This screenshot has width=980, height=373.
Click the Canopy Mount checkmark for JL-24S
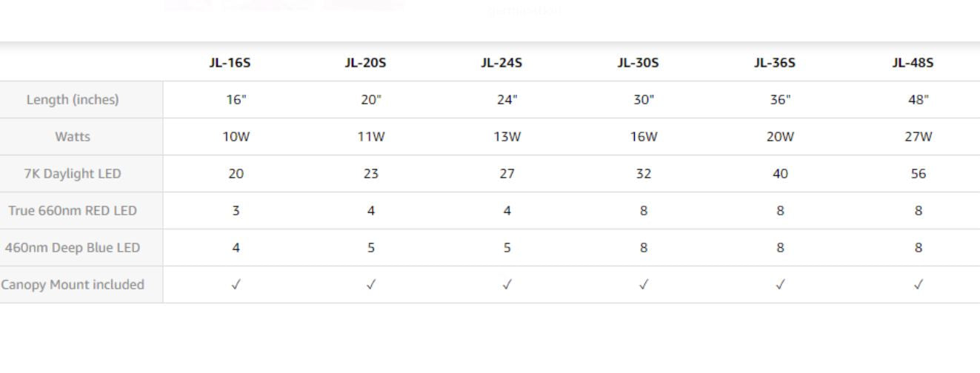click(507, 285)
